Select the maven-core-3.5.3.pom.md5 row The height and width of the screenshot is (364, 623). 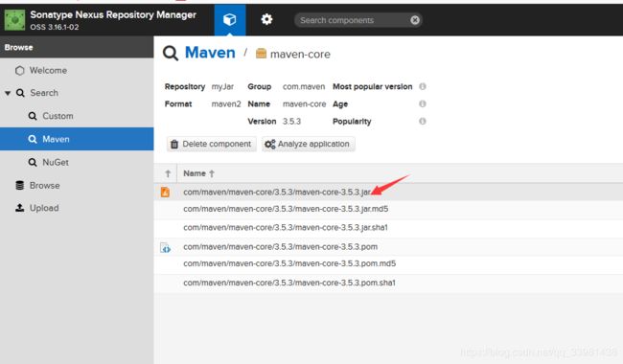click(388, 264)
